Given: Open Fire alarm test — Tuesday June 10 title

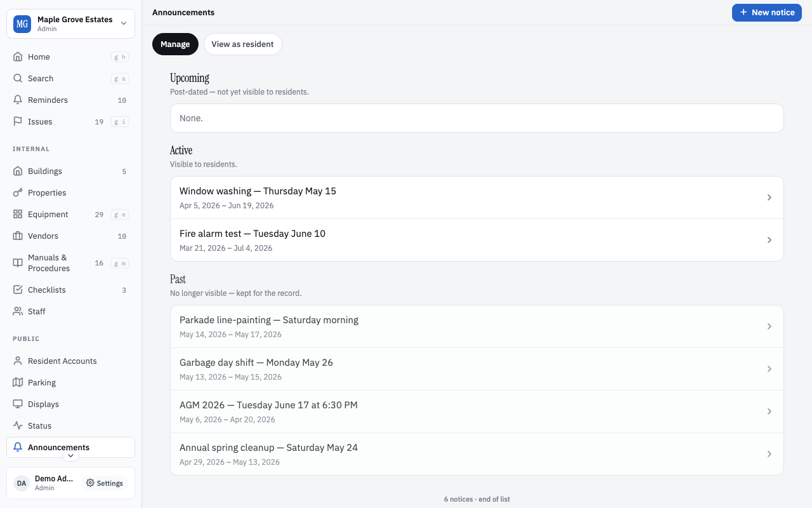Looking at the screenshot, I should pos(252,234).
